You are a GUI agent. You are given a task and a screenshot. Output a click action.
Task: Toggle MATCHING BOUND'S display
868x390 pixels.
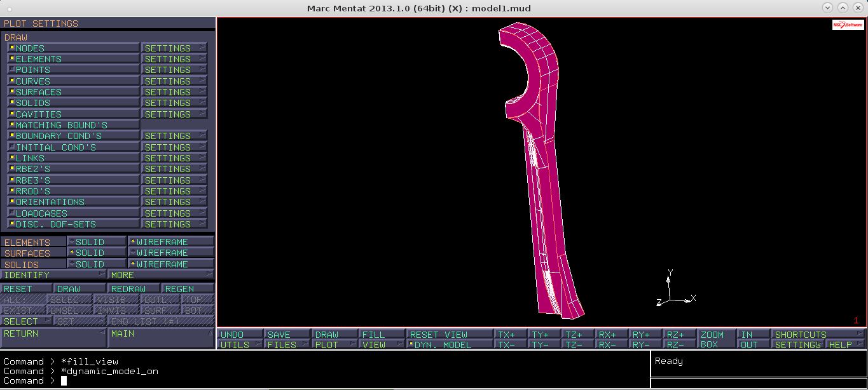tap(73, 125)
